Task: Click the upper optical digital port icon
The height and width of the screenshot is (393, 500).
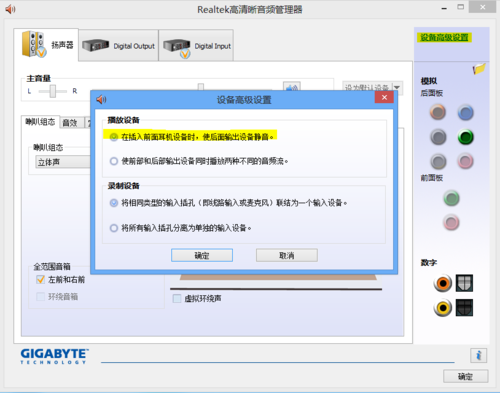Action: pyautogui.click(x=464, y=283)
